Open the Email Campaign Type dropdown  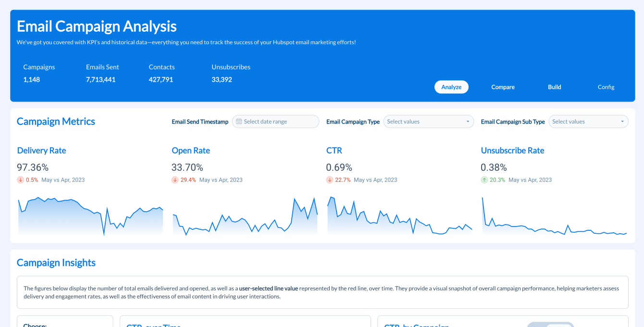(x=429, y=122)
